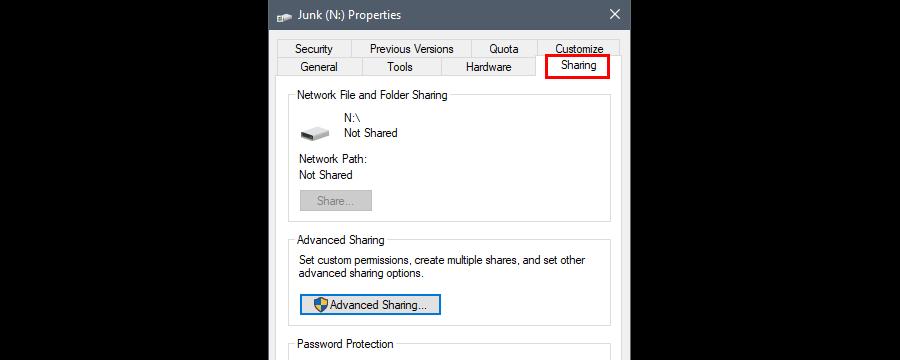The height and width of the screenshot is (360, 900).
Task: Open the Previous Versions tab
Action: (412, 49)
